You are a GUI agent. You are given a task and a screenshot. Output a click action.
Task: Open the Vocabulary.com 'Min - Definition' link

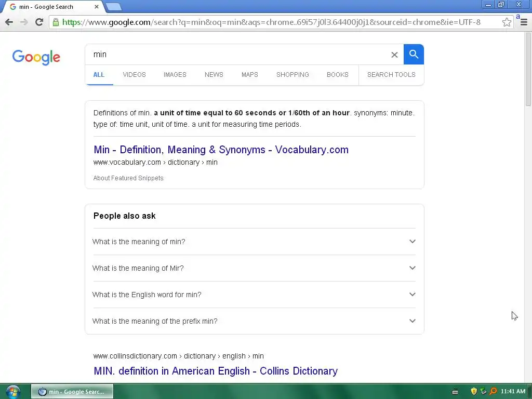click(x=221, y=150)
